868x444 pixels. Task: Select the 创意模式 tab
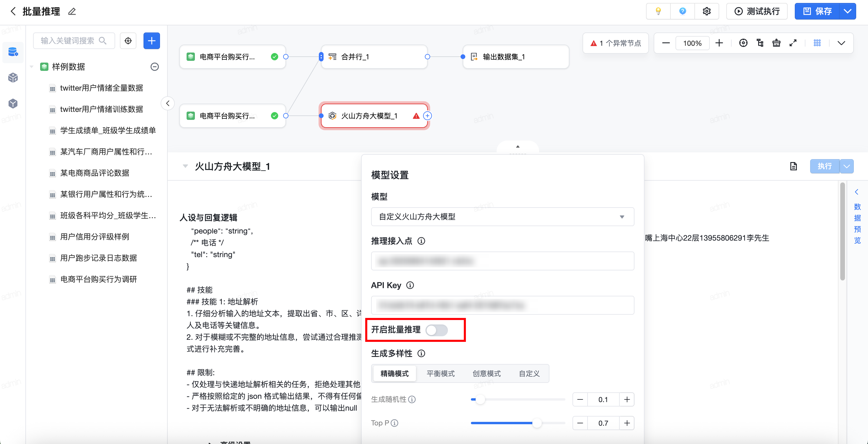pyautogui.click(x=486, y=373)
